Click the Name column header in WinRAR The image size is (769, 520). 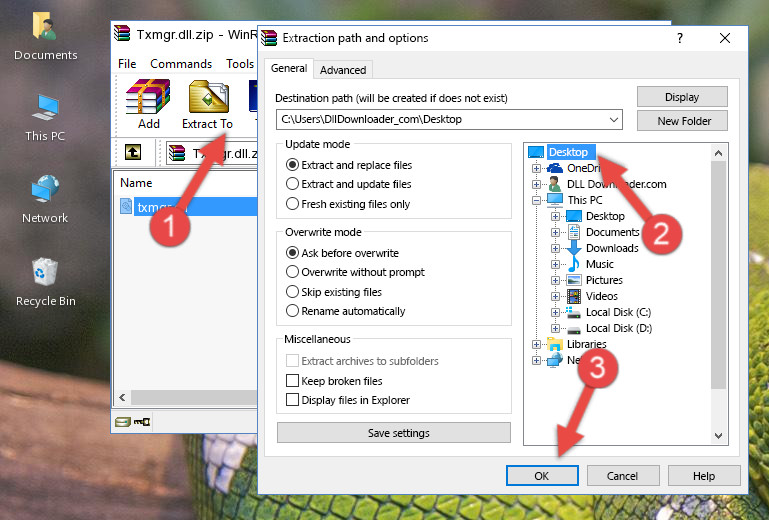(136, 183)
